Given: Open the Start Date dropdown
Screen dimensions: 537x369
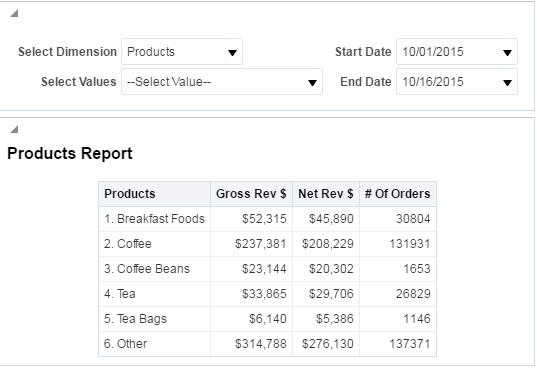Looking at the screenshot, I should coord(457,52).
